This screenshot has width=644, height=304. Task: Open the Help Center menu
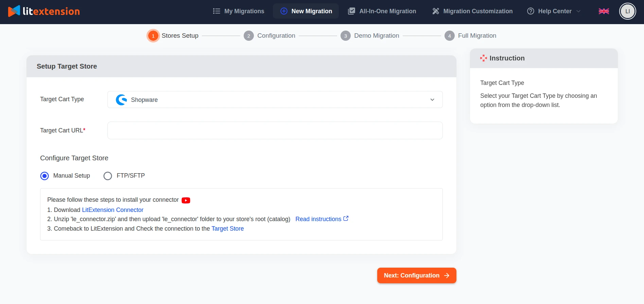click(555, 11)
